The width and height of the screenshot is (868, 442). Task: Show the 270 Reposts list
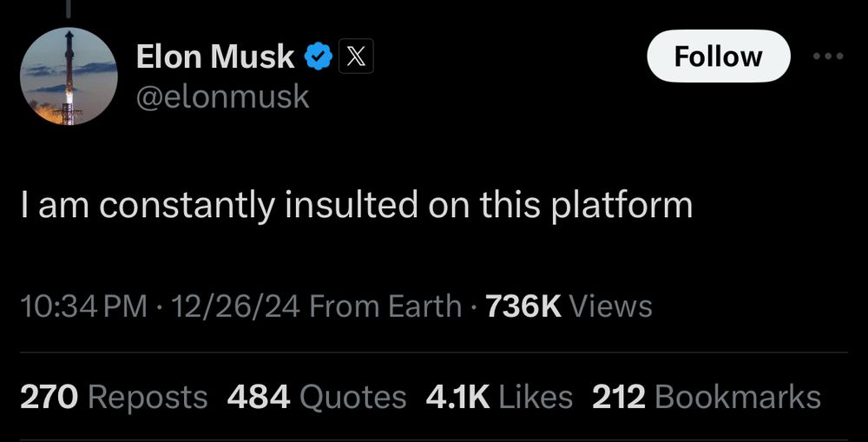tap(114, 398)
